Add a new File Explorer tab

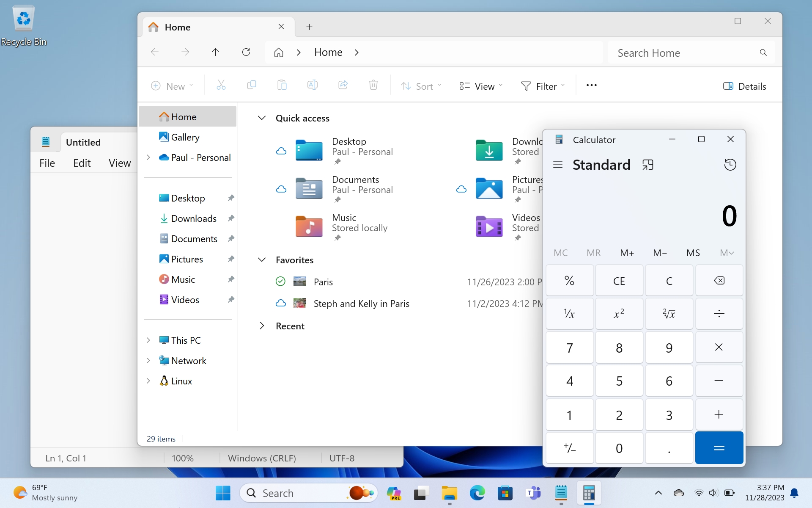[309, 27]
